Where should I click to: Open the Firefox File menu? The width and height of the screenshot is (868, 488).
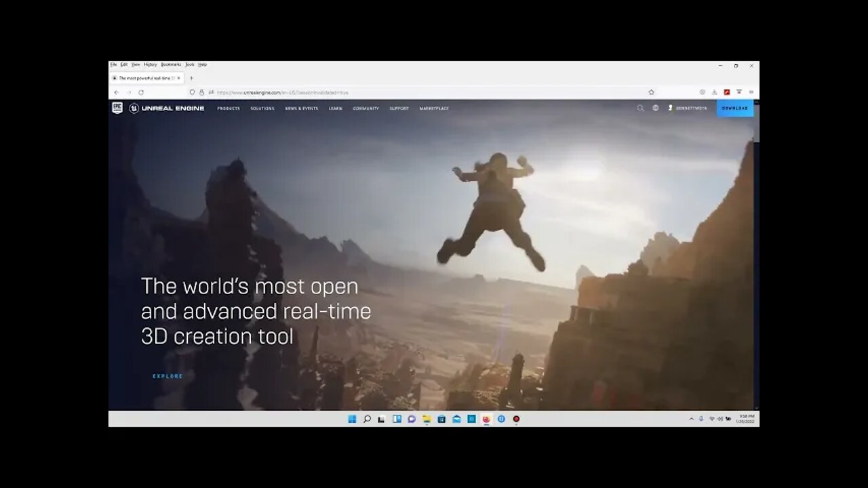coord(113,64)
